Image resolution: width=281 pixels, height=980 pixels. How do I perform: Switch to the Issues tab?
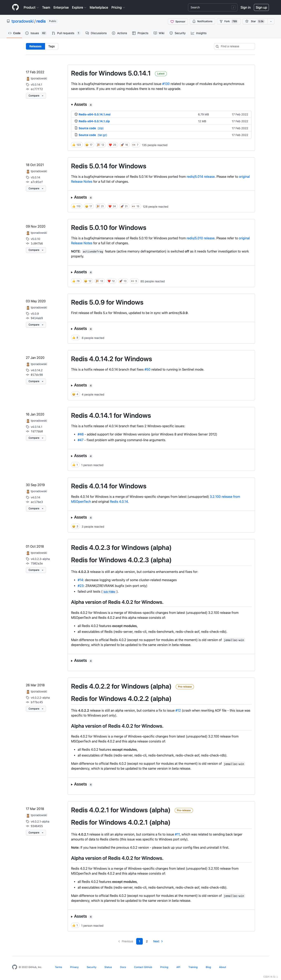coord(36,33)
